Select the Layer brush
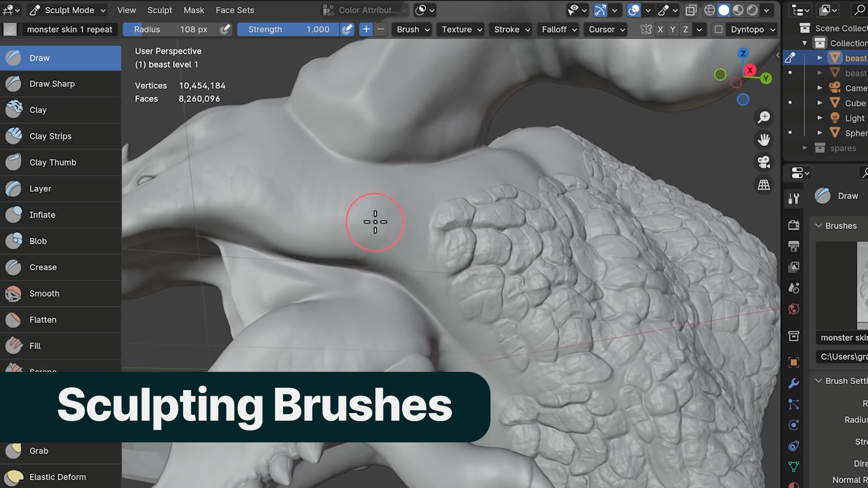This screenshot has width=868, height=488. click(61, 189)
